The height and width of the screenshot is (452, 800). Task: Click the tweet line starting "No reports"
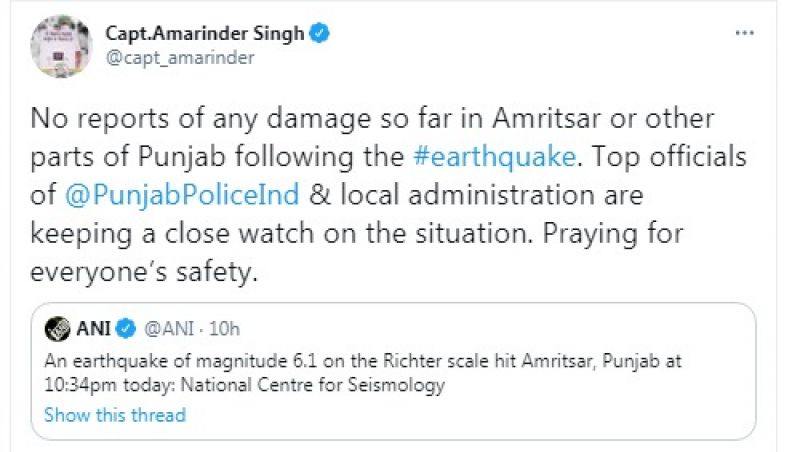pos(373,119)
